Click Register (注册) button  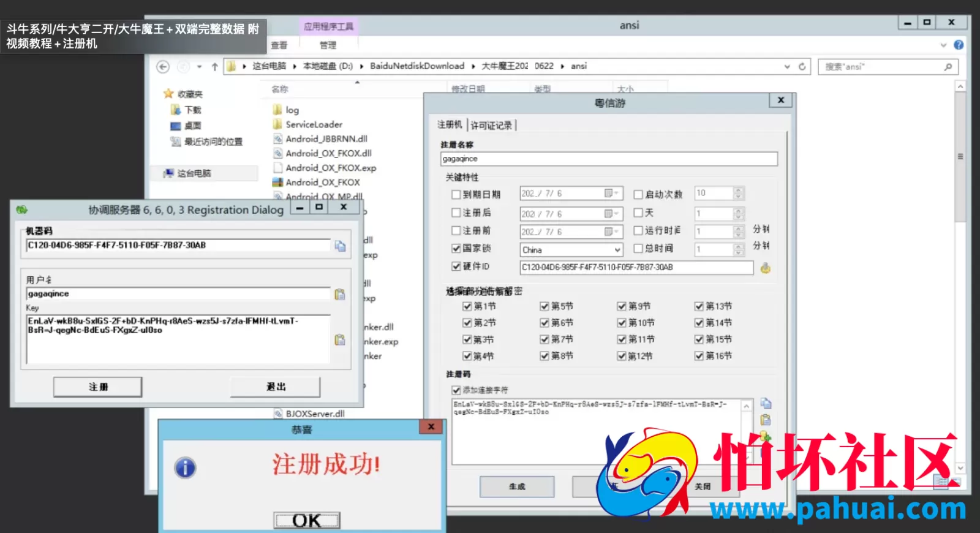(x=98, y=387)
